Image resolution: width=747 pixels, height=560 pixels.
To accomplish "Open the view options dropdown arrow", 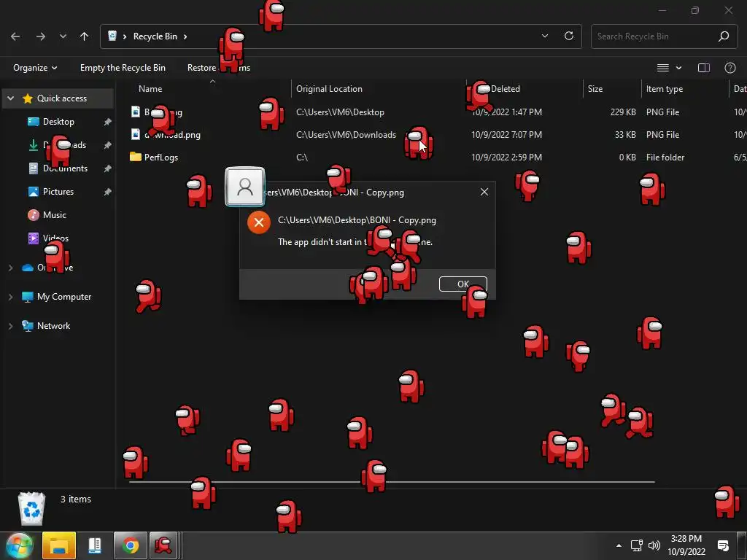I will [679, 68].
